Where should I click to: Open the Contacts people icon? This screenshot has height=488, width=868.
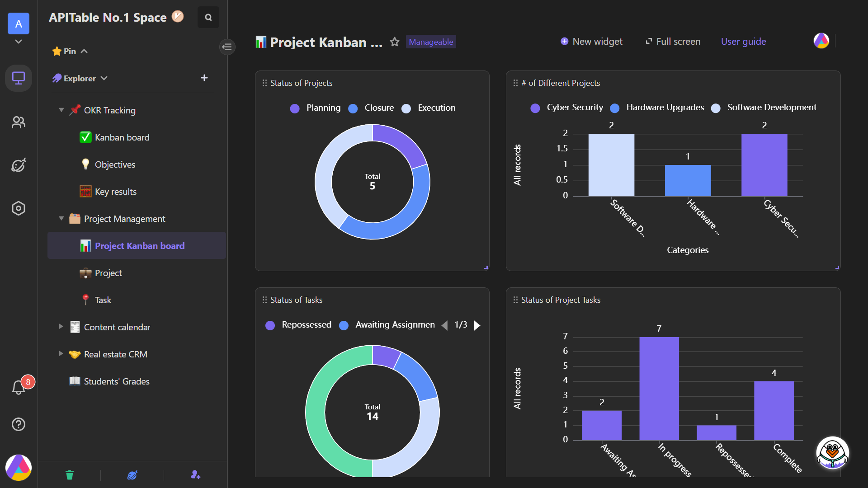(19, 122)
